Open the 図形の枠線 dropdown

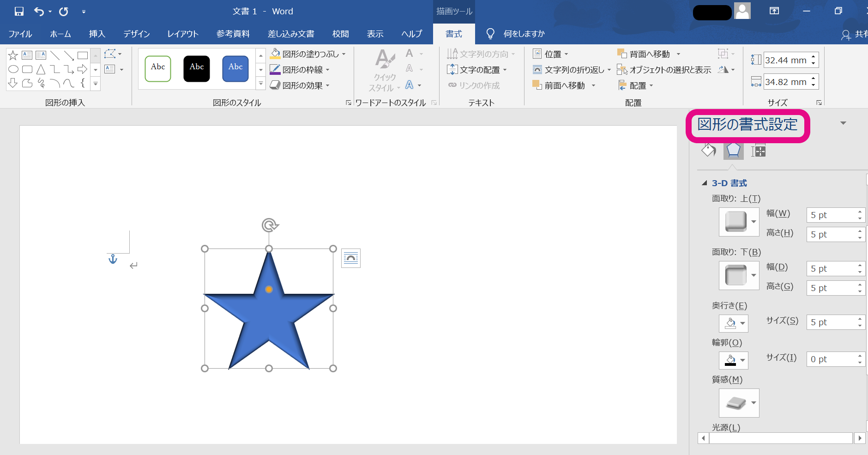point(300,70)
